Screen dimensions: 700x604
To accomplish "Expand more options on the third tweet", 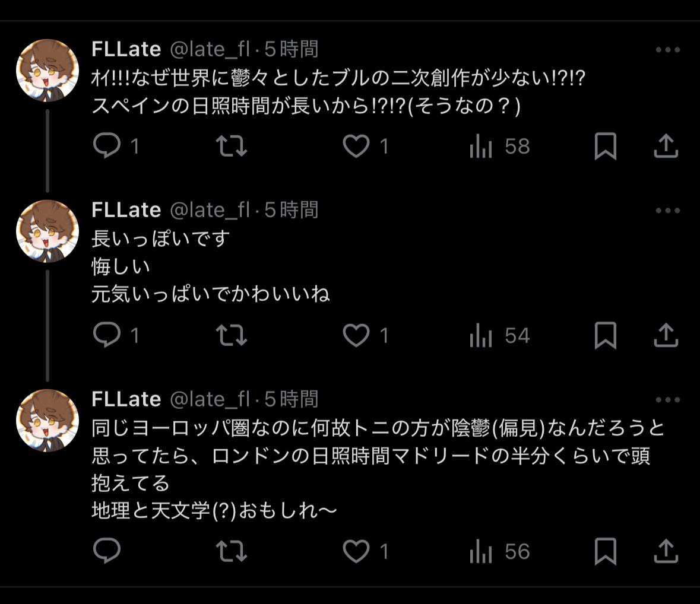I will click(x=667, y=399).
